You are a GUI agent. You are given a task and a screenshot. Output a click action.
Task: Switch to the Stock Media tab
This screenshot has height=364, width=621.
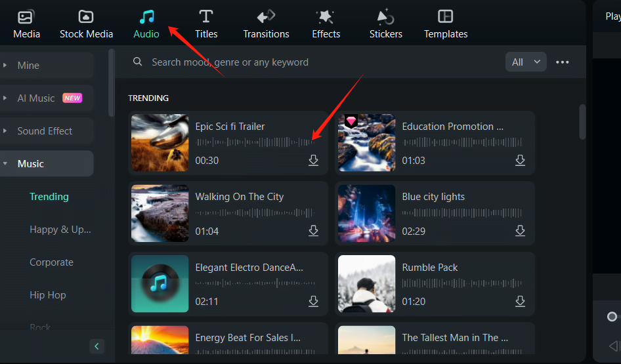tap(87, 24)
